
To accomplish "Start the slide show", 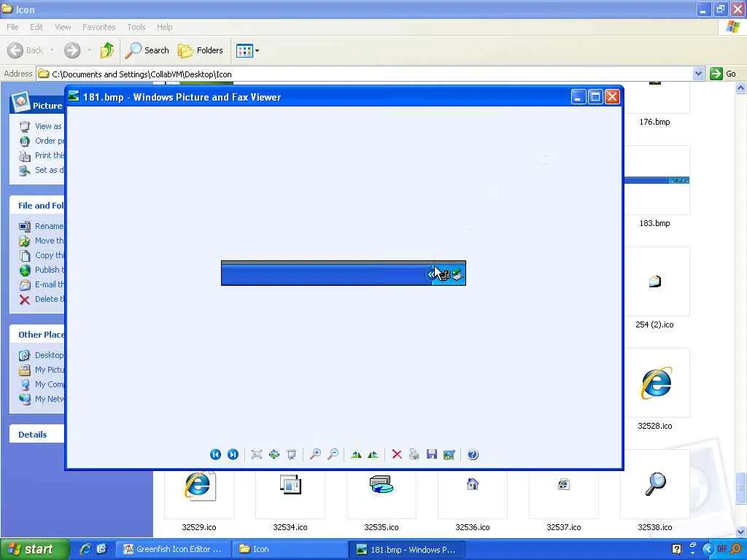I will [292, 454].
